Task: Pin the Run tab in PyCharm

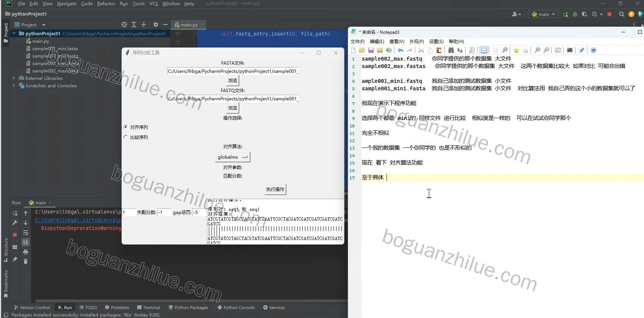Action: point(15,259)
